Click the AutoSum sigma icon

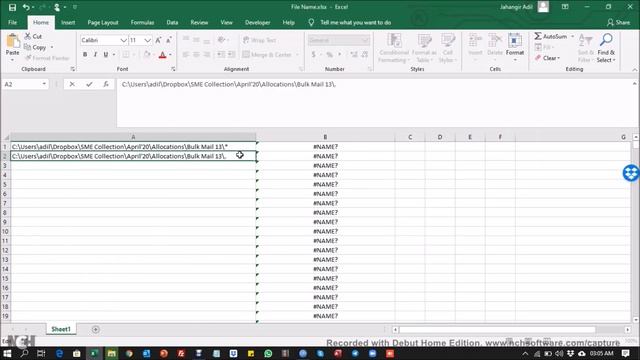[x=538, y=36]
